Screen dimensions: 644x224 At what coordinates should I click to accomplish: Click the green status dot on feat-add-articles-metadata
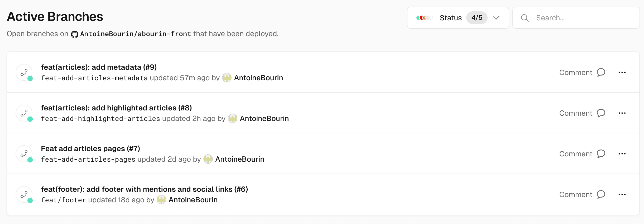31,78
